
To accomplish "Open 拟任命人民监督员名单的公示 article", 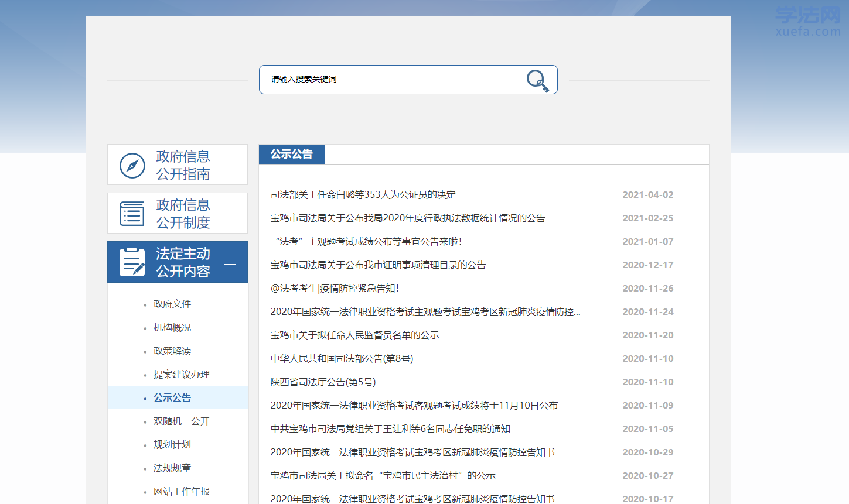I will point(355,335).
